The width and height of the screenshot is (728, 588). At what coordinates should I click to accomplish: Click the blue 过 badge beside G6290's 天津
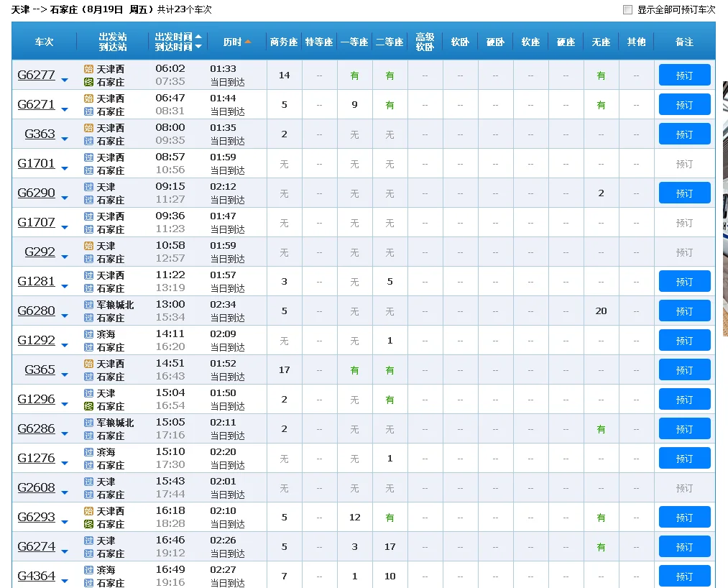point(88,187)
